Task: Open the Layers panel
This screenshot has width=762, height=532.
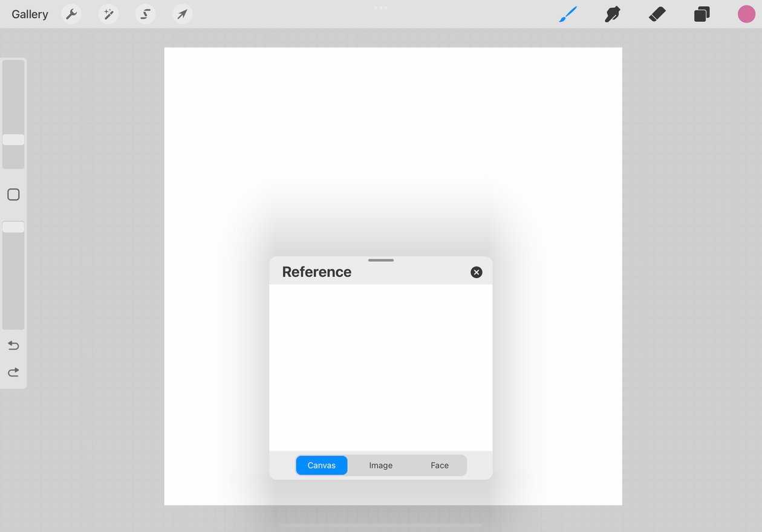Action: point(702,14)
